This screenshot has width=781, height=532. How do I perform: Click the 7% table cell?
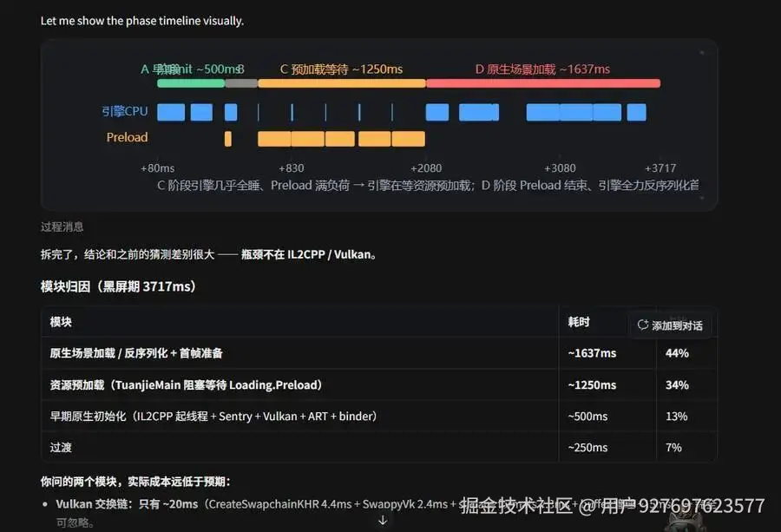click(x=673, y=447)
